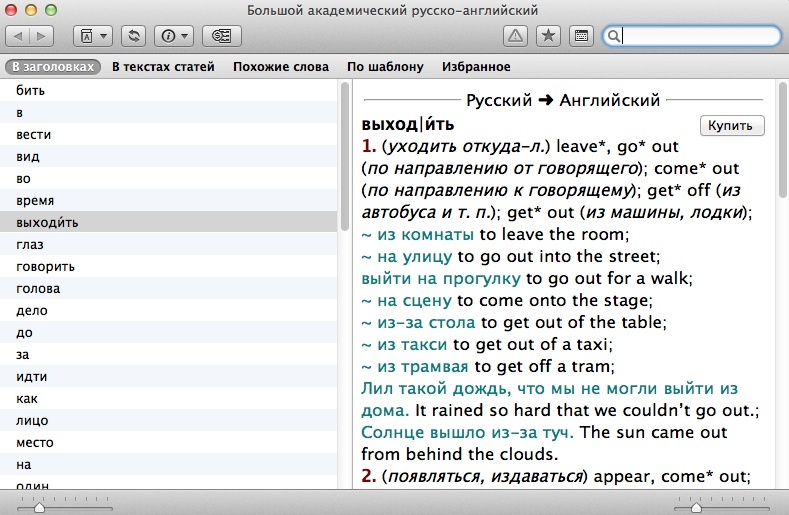Viewport: 789px width, 515px height.
Task: Select the word 'в' in the list
Action: click(169, 112)
